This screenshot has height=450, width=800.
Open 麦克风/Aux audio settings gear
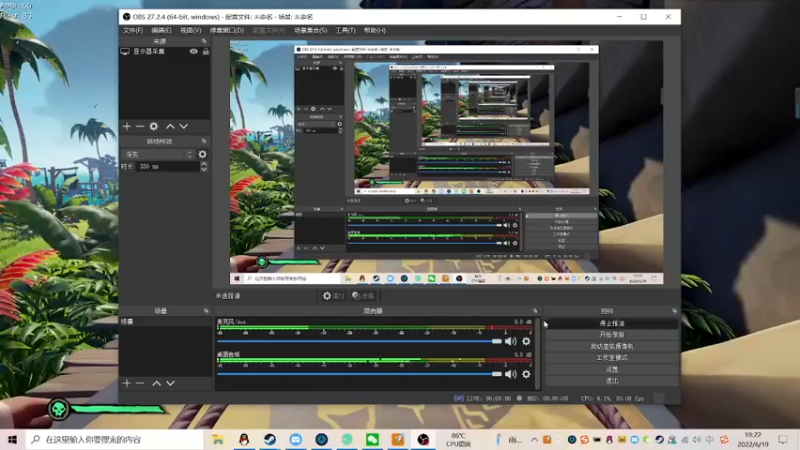[x=526, y=341]
